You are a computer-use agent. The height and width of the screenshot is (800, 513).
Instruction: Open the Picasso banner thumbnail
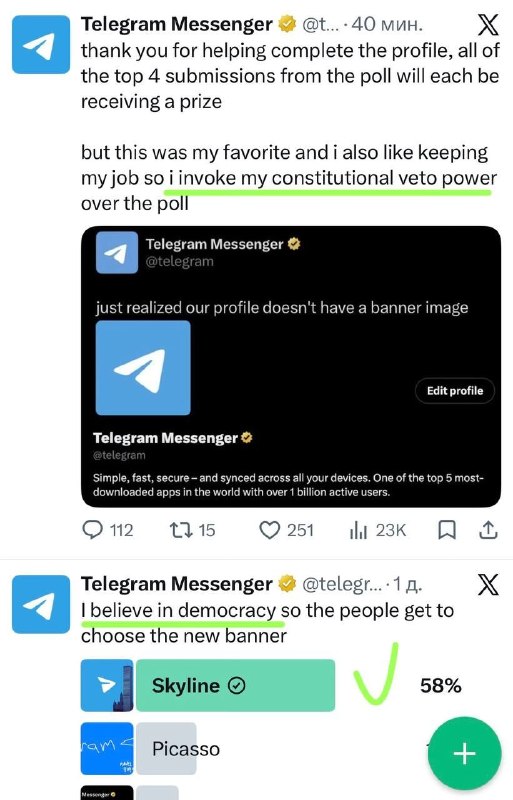(x=107, y=748)
